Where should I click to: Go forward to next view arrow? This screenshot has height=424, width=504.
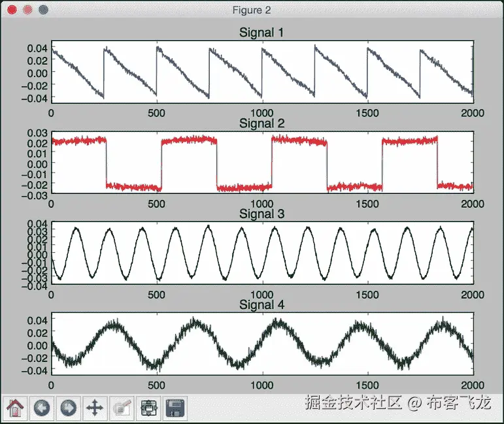click(69, 408)
